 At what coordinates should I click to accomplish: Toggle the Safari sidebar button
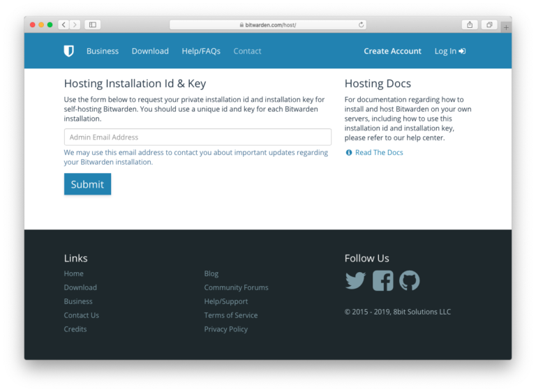(93, 24)
